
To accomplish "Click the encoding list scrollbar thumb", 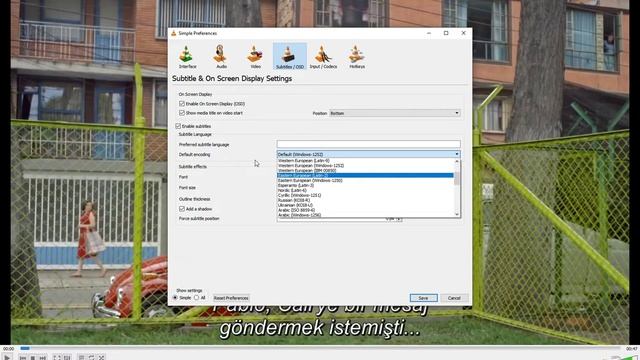I will click(457, 178).
